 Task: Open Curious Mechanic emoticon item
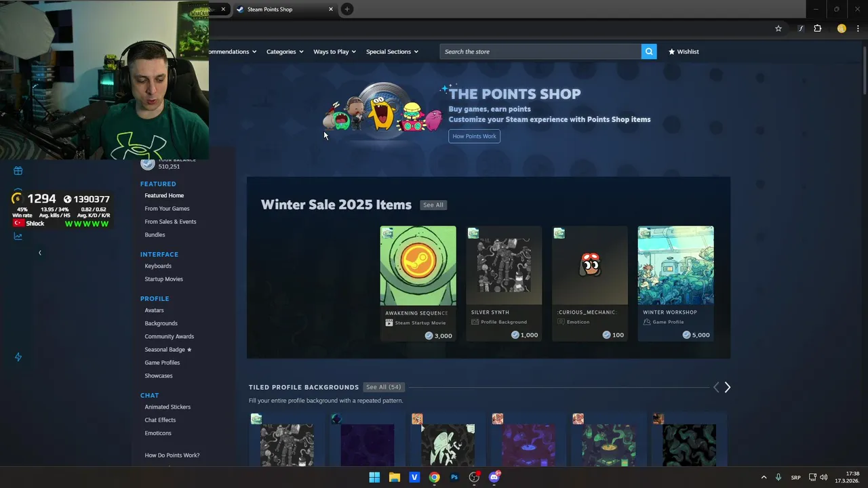click(590, 284)
